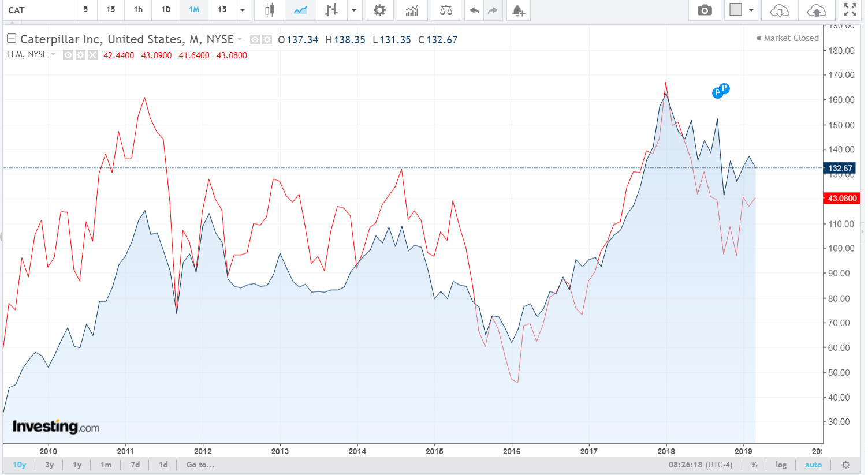Toggle fullscreen mode
This screenshot has width=868, height=475.
click(850, 10)
